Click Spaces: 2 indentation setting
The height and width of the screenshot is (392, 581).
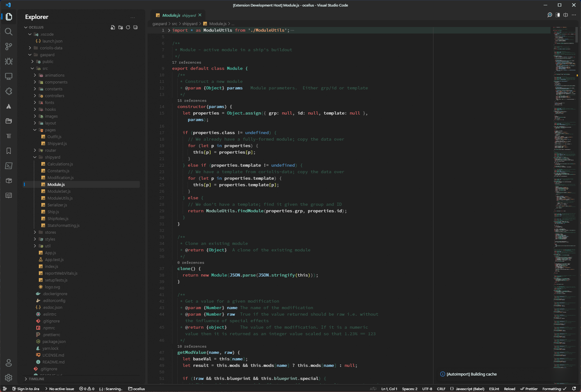(x=409, y=389)
